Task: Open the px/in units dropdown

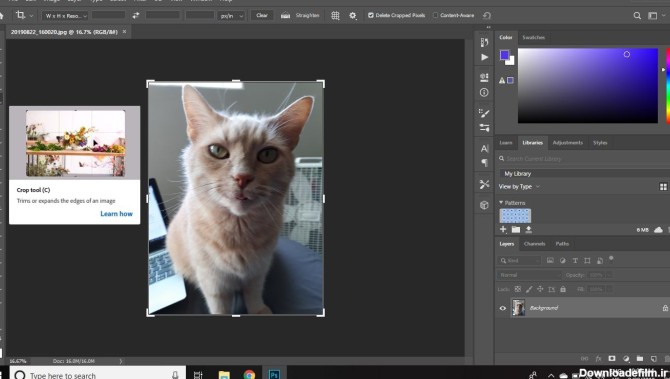Action: click(x=231, y=16)
